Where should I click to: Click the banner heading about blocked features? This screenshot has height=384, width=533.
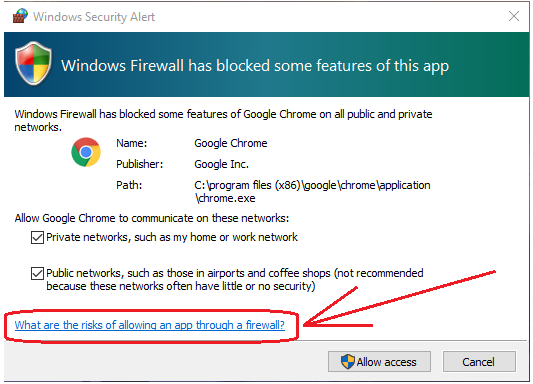pyautogui.click(x=255, y=66)
